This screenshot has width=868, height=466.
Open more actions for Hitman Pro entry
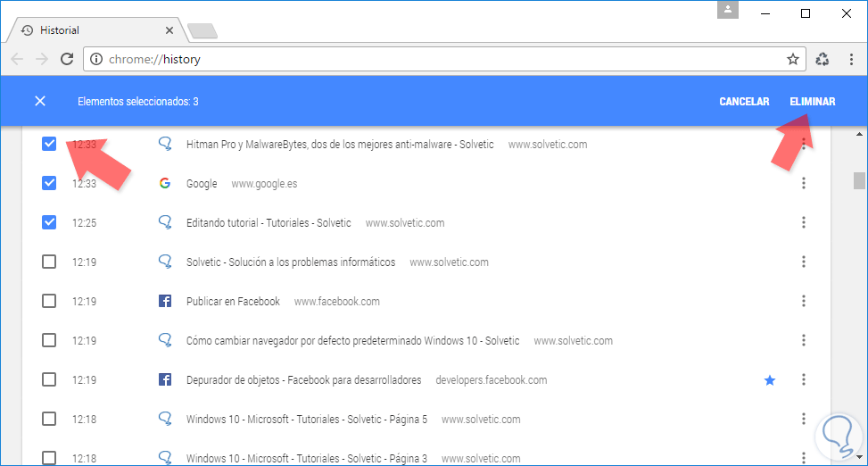(804, 145)
